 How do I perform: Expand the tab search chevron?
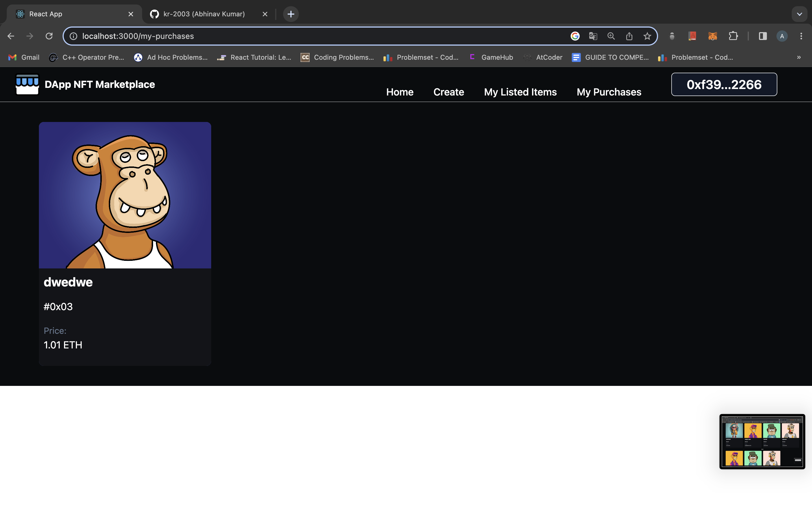click(799, 14)
